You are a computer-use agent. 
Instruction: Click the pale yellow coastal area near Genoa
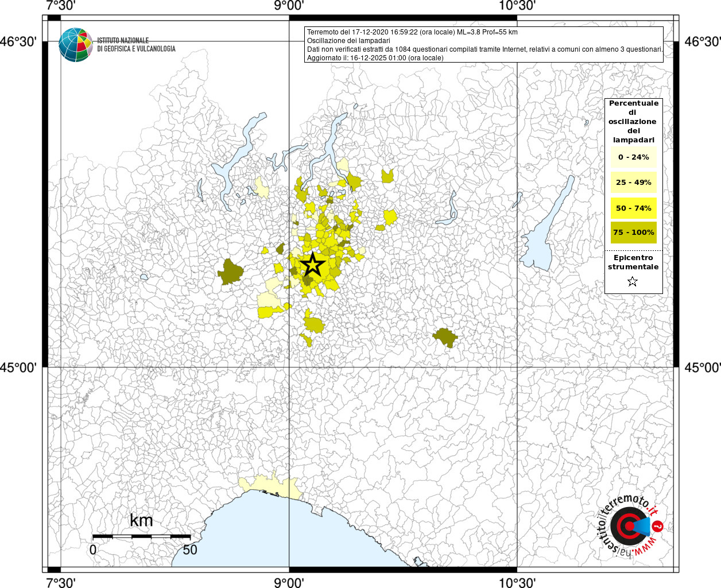271,486
